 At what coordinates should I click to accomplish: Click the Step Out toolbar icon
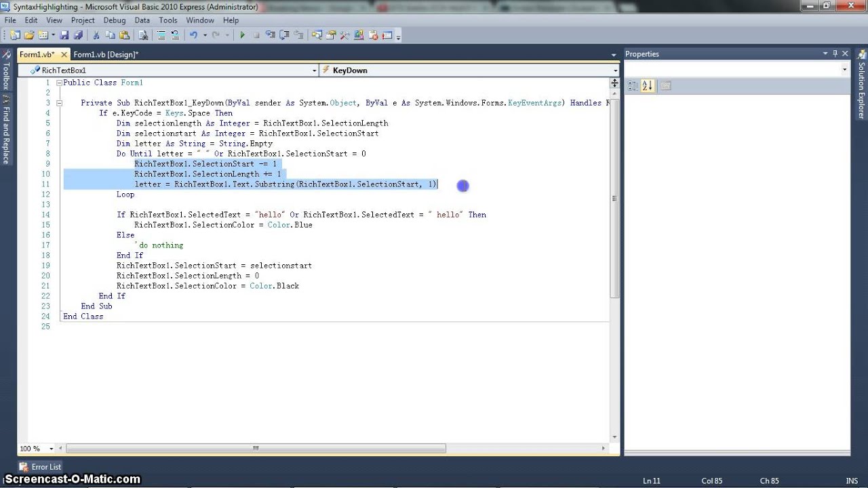pyautogui.click(x=298, y=35)
